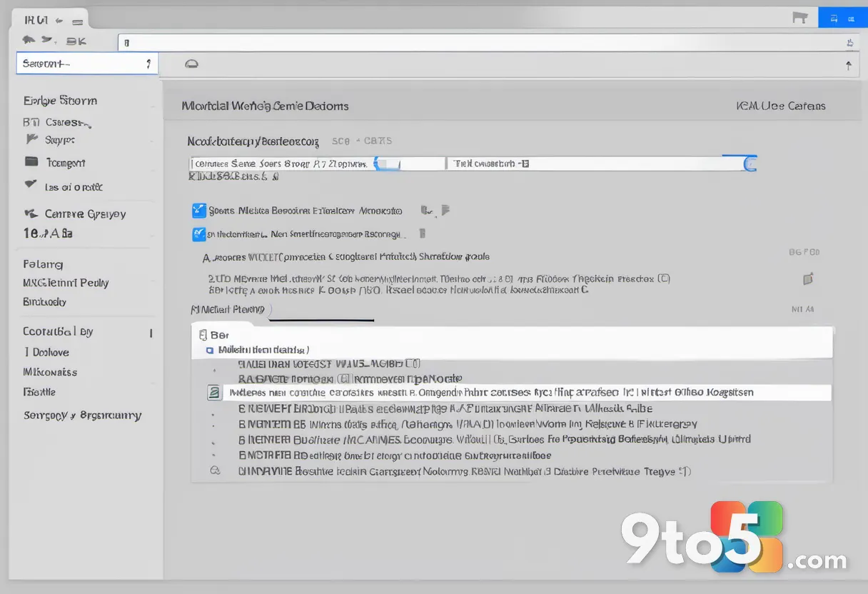Select sidebar item 'MIkonaiss'
Screen dimensions: 868x594
50,372
